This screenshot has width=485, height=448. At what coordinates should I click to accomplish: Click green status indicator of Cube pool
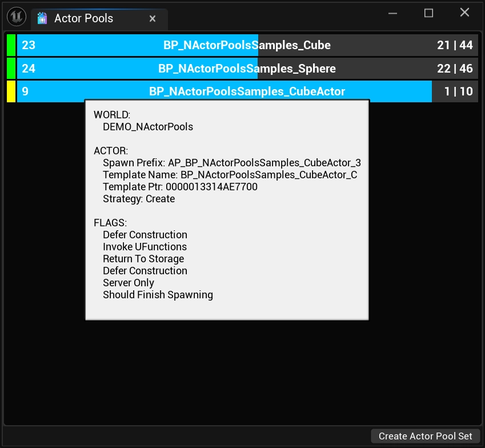tap(11, 45)
